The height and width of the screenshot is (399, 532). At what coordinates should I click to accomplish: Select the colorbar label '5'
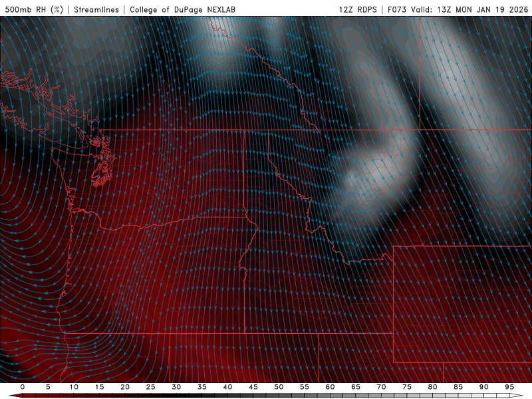pos(48,387)
